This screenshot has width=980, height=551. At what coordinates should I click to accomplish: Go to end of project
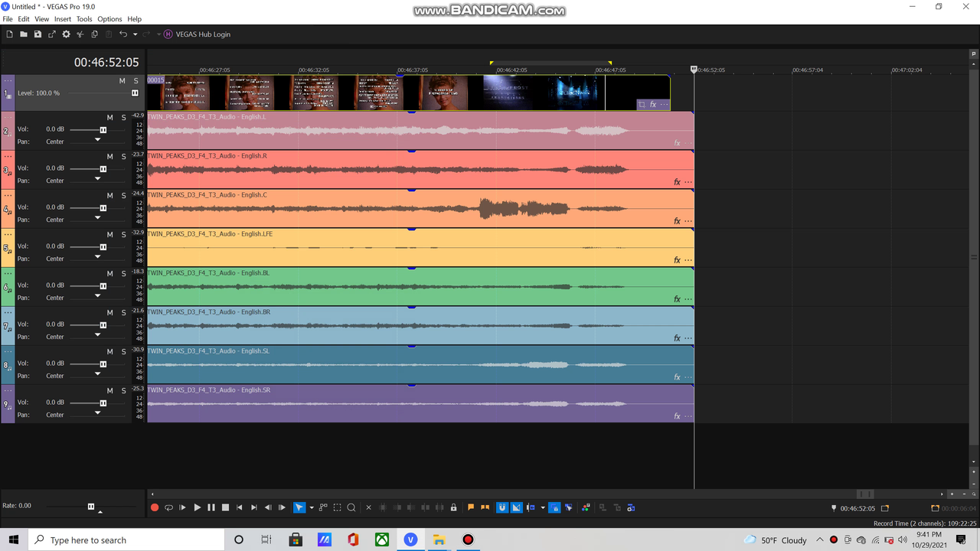tap(254, 507)
